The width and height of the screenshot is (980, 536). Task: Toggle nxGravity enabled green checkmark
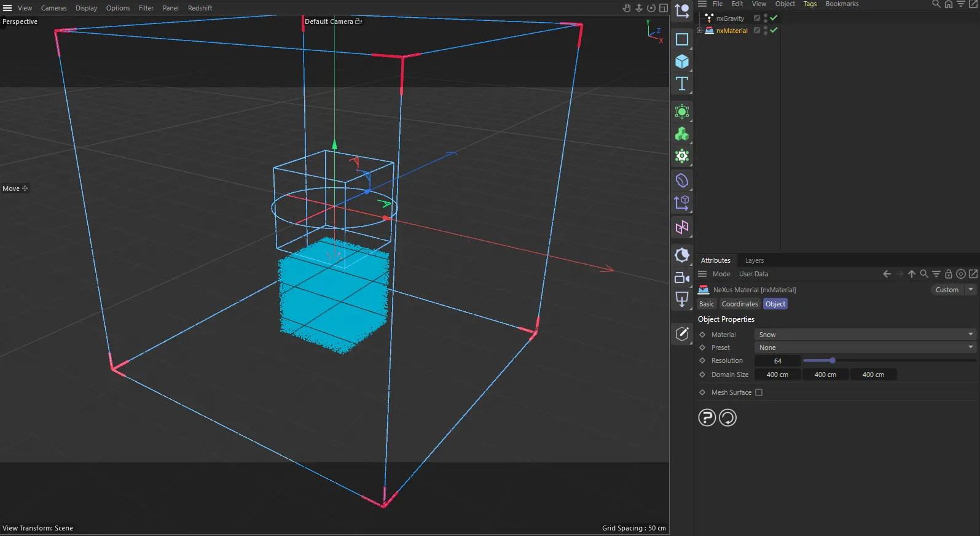[774, 18]
